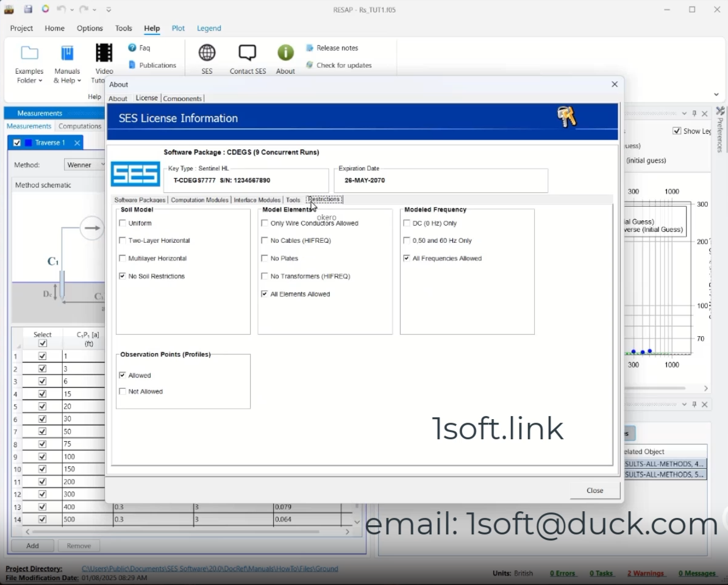Click the Add measurement button
Viewport: 728px width, 585px height.
(x=32, y=545)
